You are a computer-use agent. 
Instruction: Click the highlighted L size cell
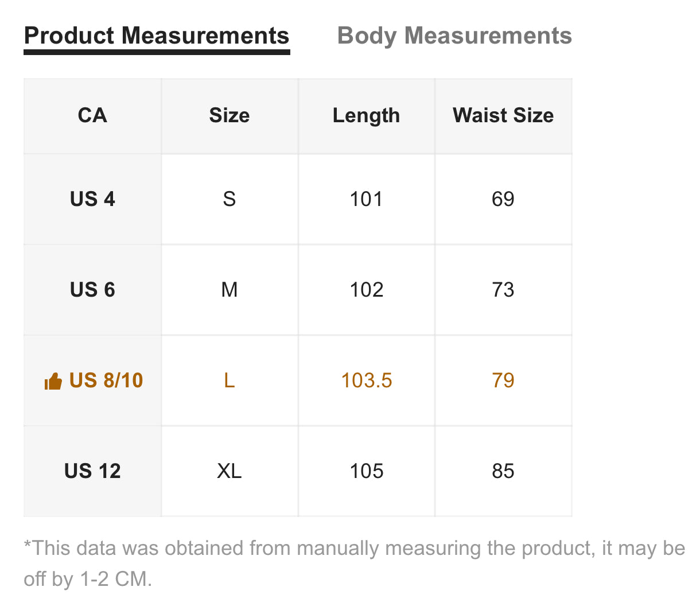pyautogui.click(x=230, y=380)
